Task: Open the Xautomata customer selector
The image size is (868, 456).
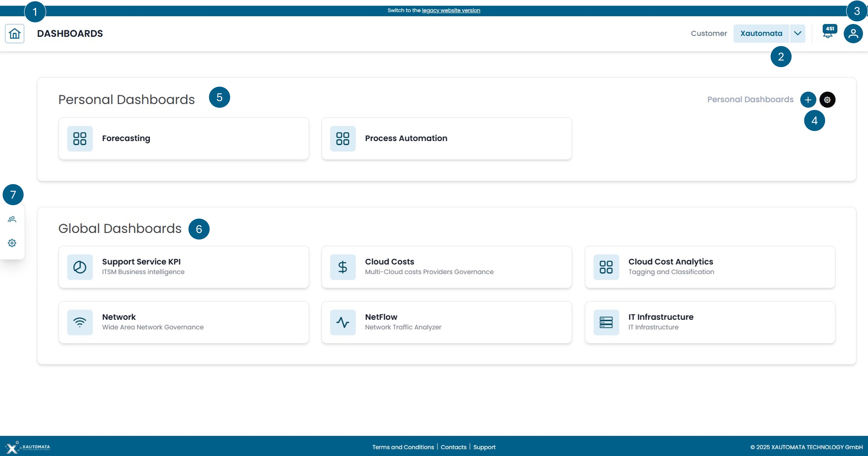Action: click(761, 33)
